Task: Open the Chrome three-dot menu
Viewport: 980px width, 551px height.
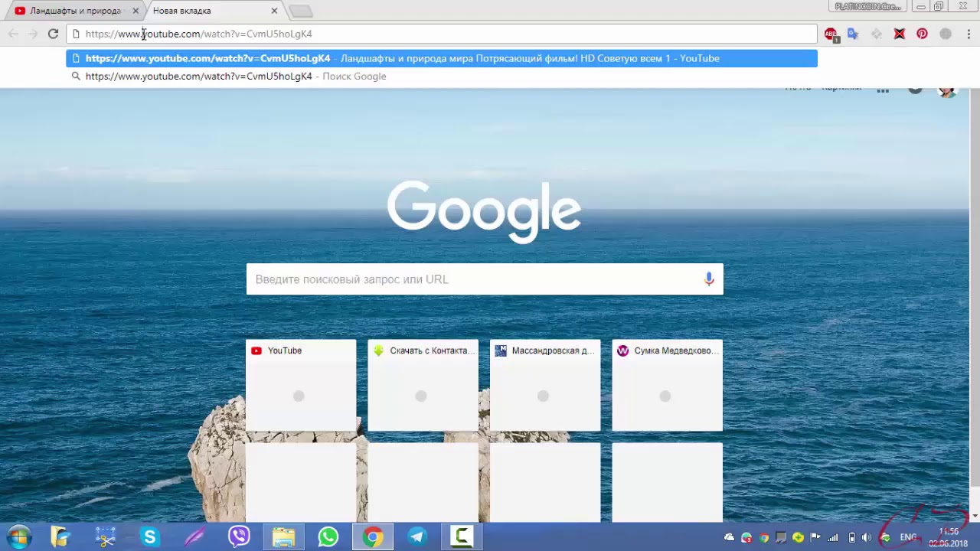Action: [x=969, y=34]
